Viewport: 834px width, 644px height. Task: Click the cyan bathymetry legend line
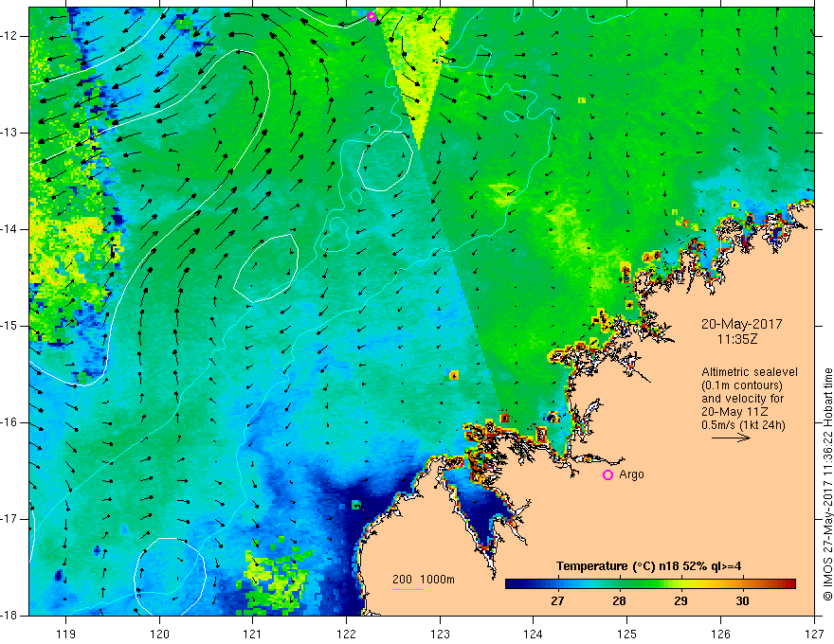(408, 589)
